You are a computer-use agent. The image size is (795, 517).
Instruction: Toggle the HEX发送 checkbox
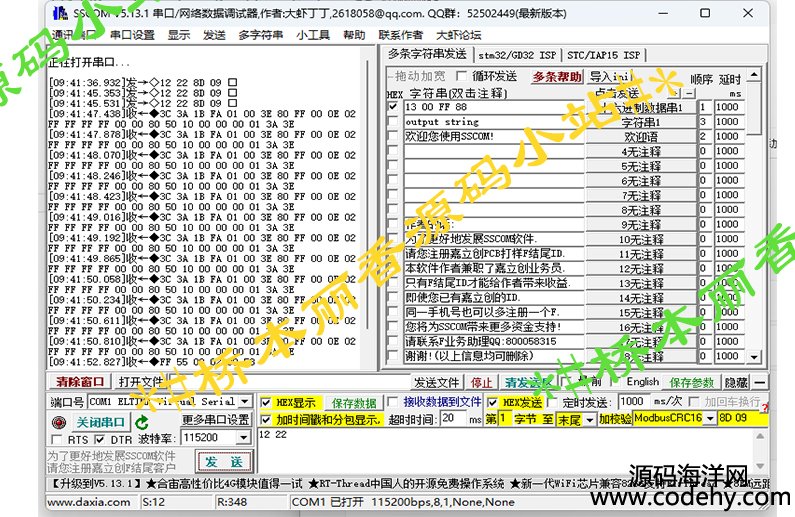pos(492,403)
